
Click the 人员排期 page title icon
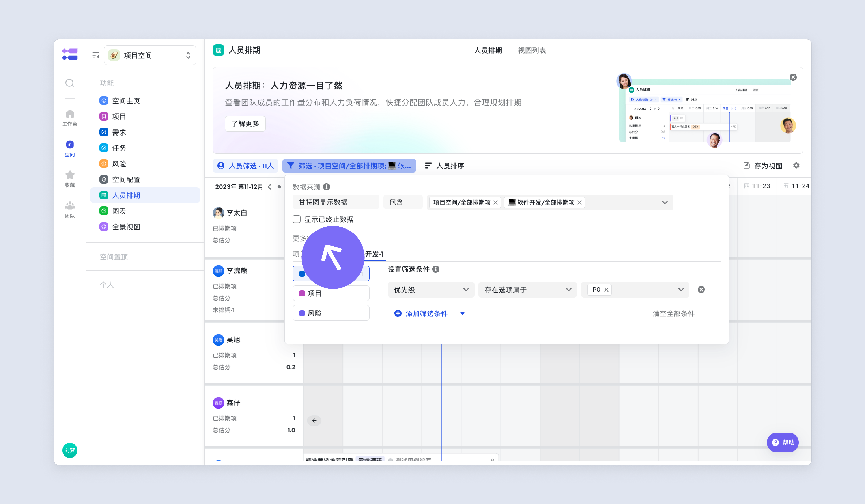click(219, 50)
